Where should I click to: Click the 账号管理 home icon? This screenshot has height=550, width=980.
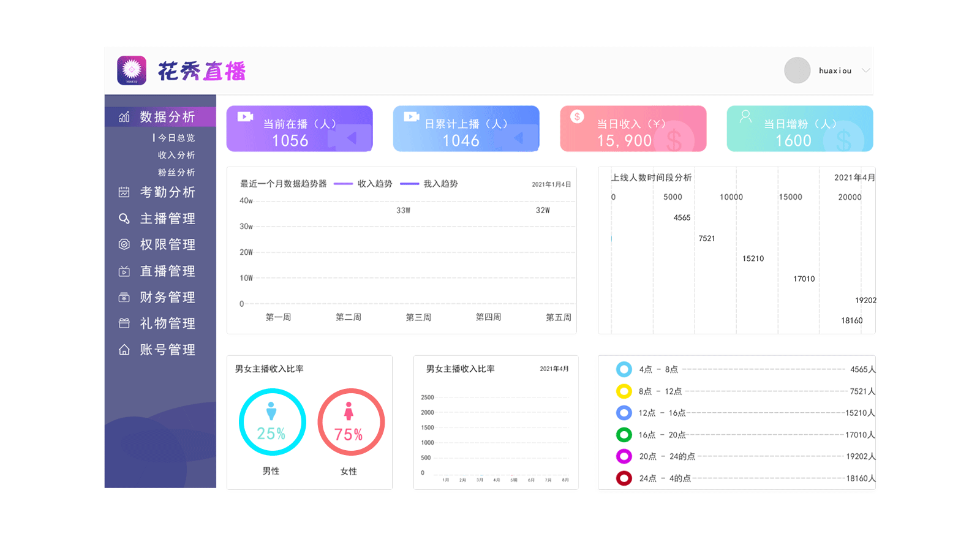click(124, 349)
